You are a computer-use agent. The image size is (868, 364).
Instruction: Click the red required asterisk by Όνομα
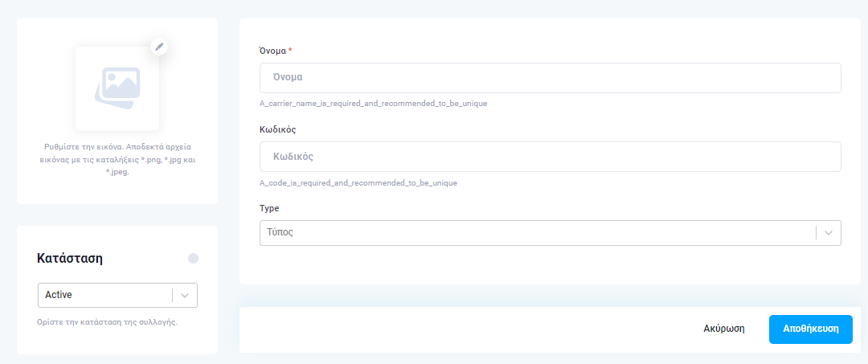point(291,51)
